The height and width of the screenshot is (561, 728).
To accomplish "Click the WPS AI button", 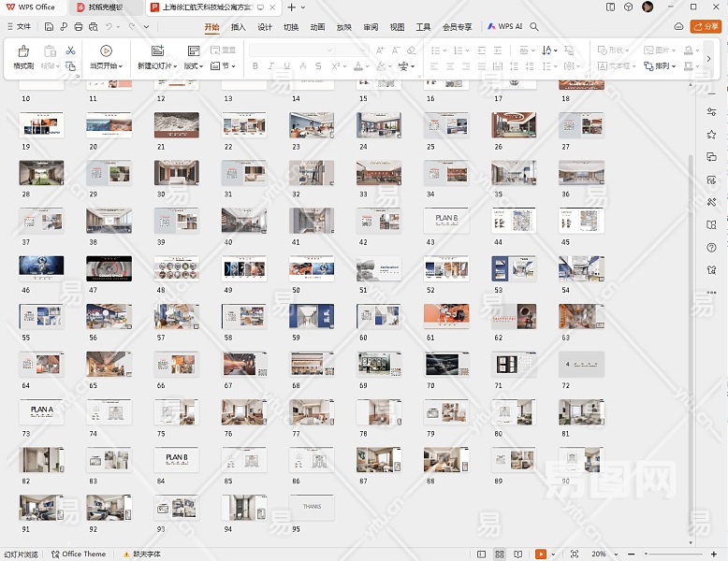I will (x=504, y=27).
